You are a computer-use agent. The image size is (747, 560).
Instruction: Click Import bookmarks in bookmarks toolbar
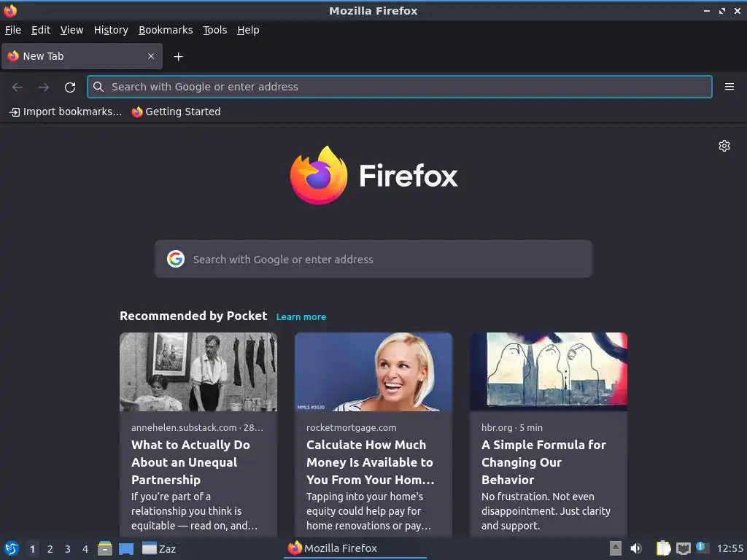click(66, 112)
